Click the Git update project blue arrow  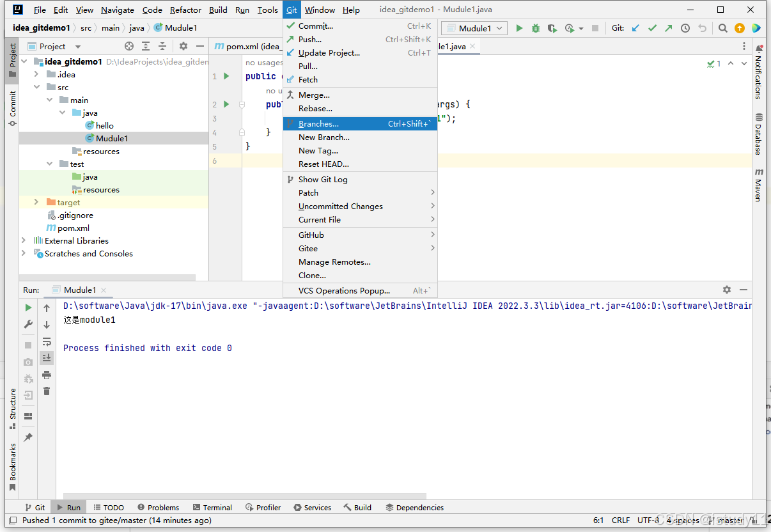635,28
